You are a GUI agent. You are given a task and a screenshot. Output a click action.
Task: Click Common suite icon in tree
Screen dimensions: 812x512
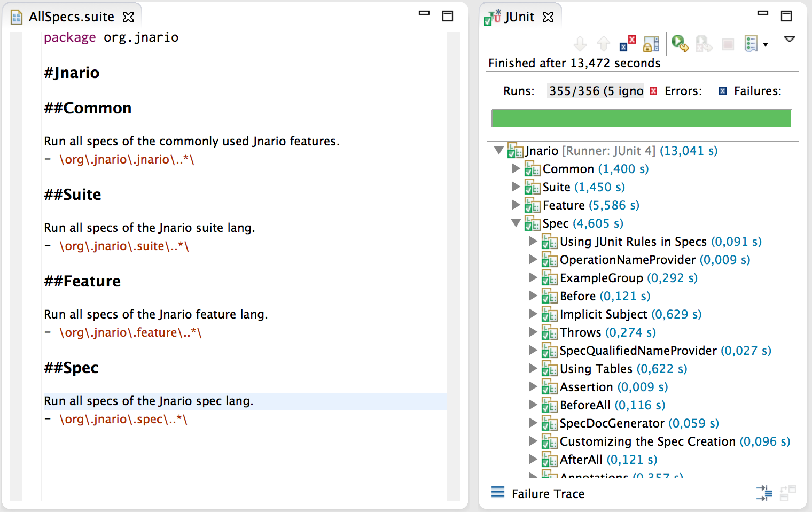pyautogui.click(x=532, y=169)
